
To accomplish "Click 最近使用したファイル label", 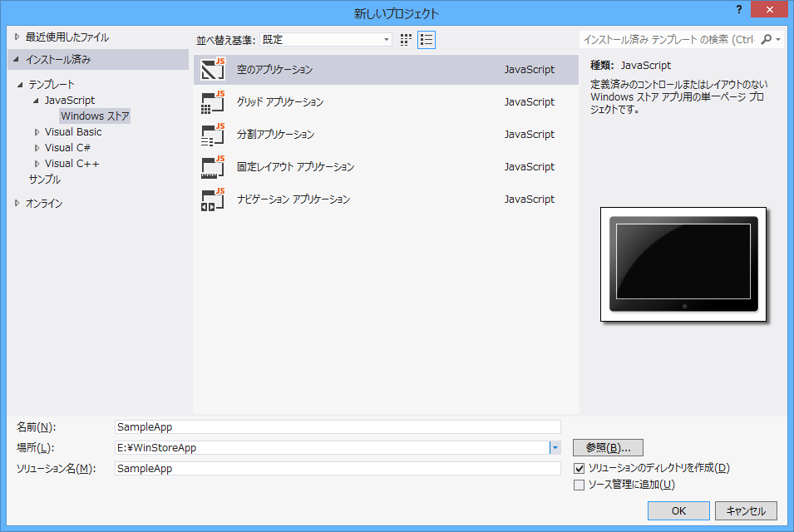I will click(x=67, y=37).
